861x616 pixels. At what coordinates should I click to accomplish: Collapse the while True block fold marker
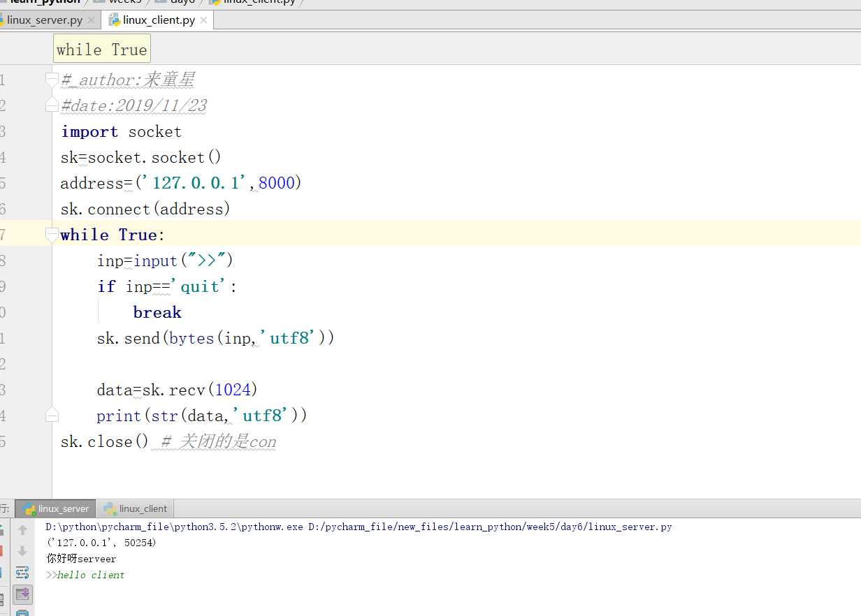pyautogui.click(x=52, y=235)
